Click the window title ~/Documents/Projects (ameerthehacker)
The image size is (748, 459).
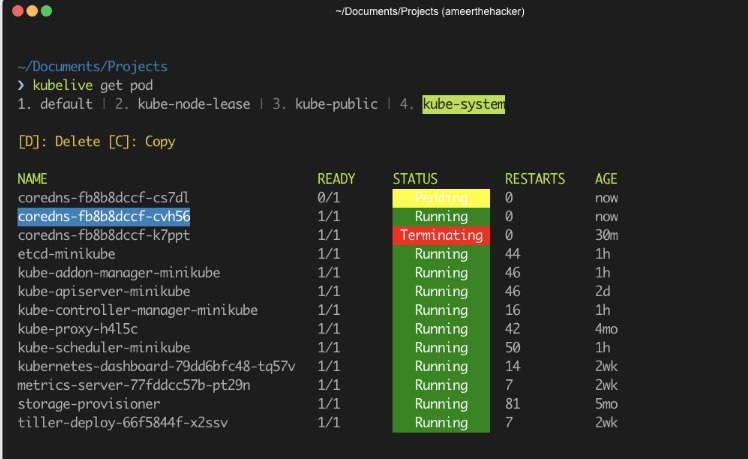[x=430, y=11]
